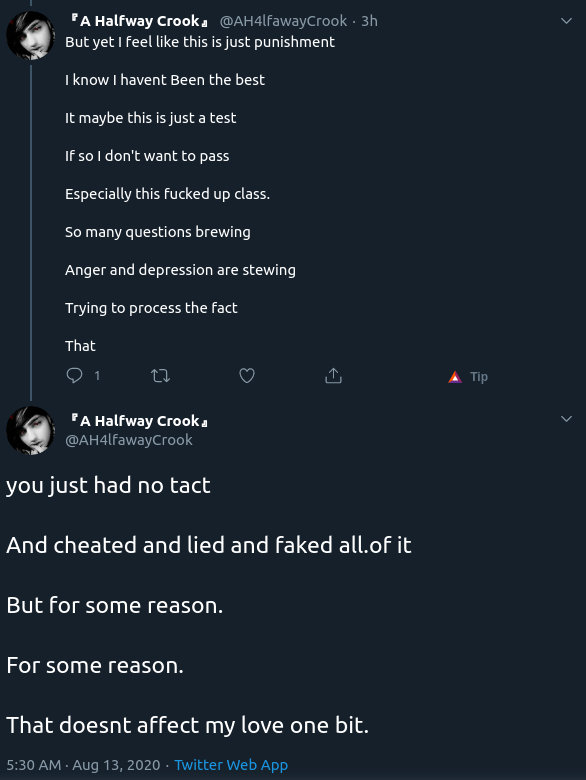586x780 pixels.
Task: Open the top tweet's profile avatar
Action: pos(30,35)
